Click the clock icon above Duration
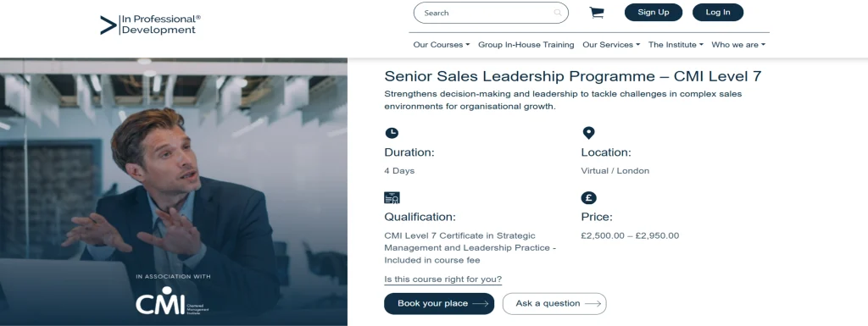868x326 pixels. pyautogui.click(x=392, y=133)
